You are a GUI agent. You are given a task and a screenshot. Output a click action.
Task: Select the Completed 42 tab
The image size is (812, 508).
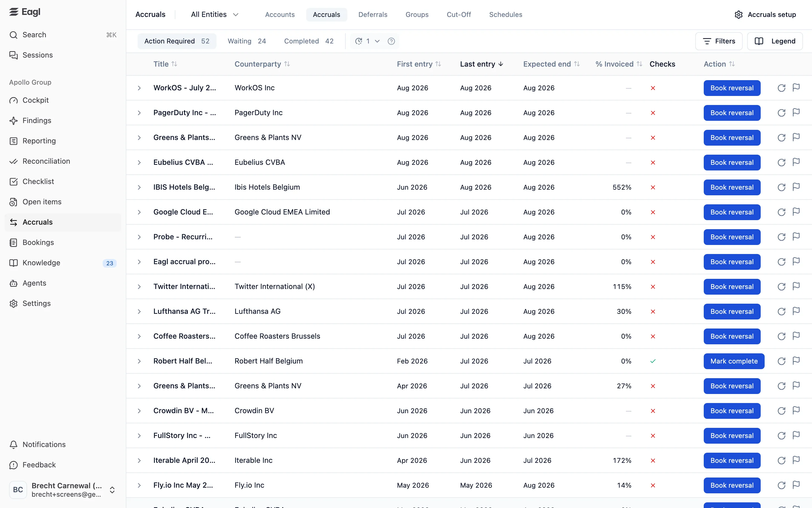(x=309, y=41)
